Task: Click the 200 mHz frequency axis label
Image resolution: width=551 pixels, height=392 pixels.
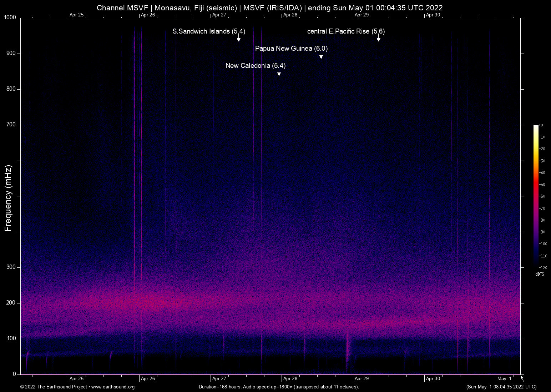Action: (11, 302)
